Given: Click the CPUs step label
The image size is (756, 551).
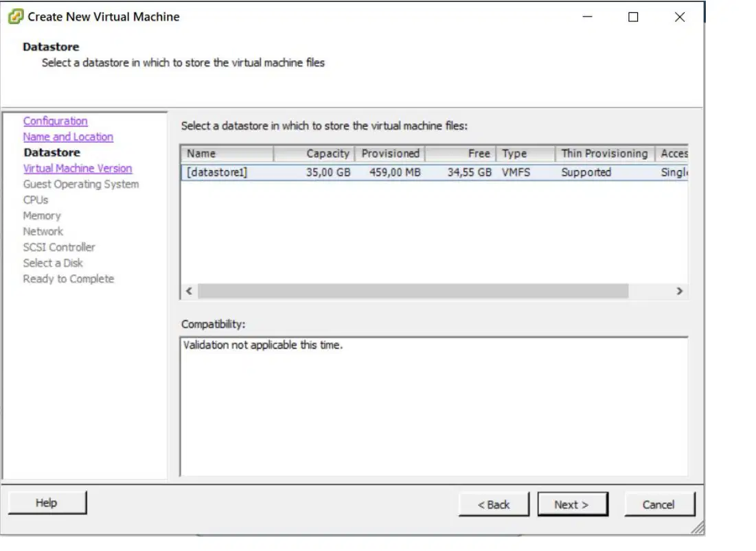Looking at the screenshot, I should pos(36,200).
